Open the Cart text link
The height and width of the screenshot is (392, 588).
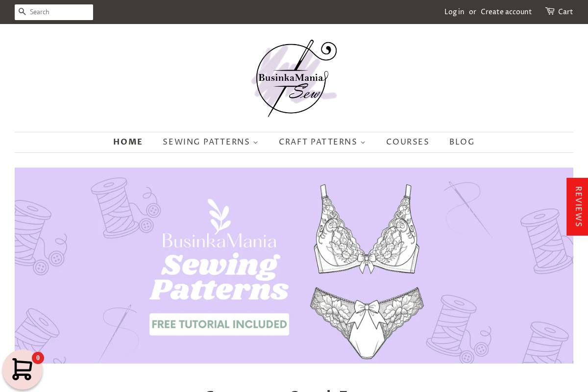tap(565, 12)
